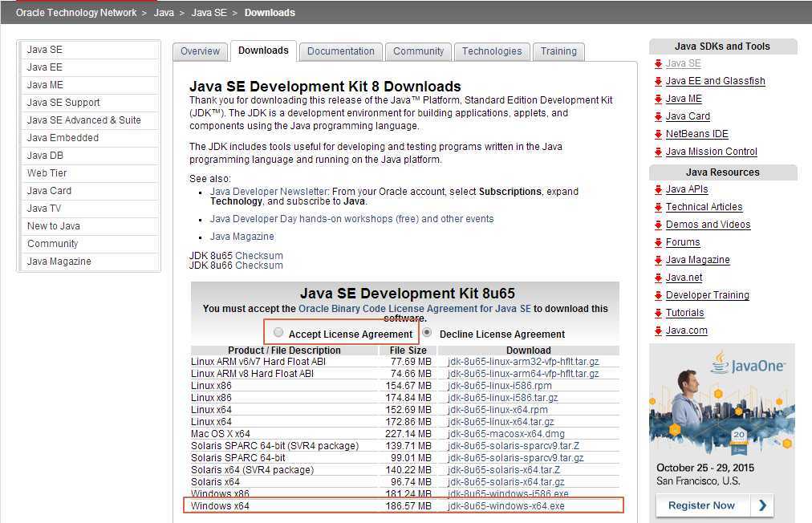Download jdk-8u65-linux-arm32-vfp-hflt.tar.gz
Viewport: 812px width, 523px height.
(x=523, y=362)
